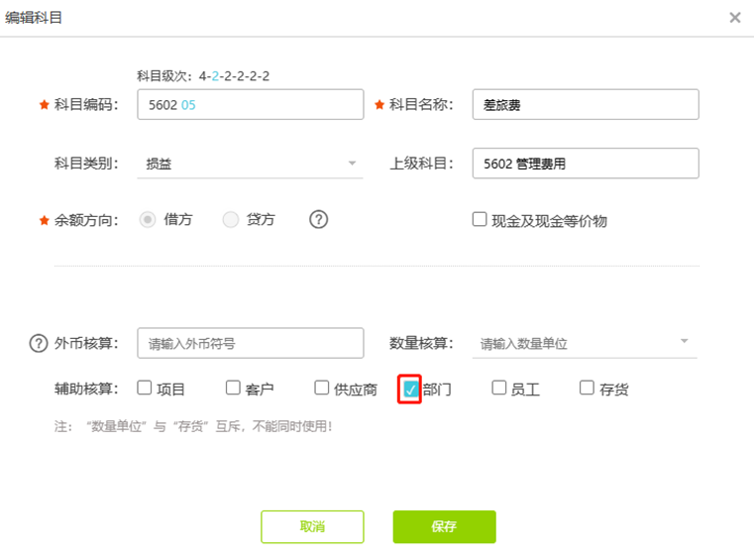The width and height of the screenshot is (754, 560).
Task: Click help icon next to 余额方向
Action: [x=318, y=220]
